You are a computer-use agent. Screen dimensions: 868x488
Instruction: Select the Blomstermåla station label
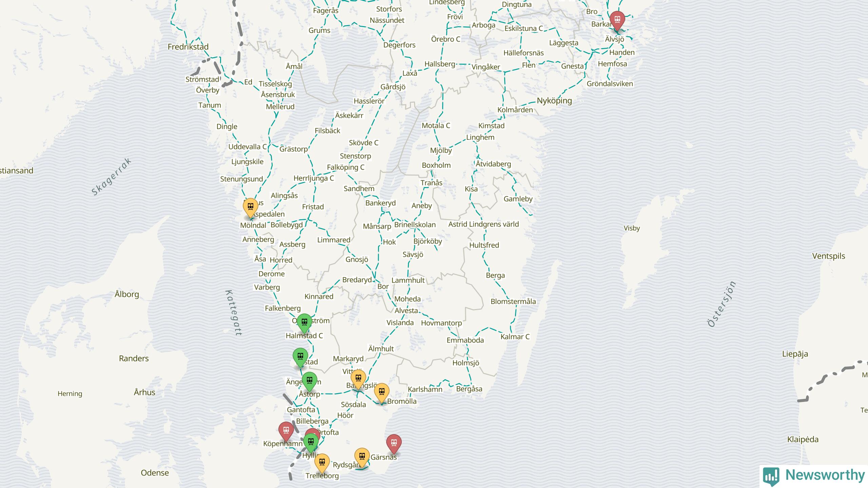[513, 301]
